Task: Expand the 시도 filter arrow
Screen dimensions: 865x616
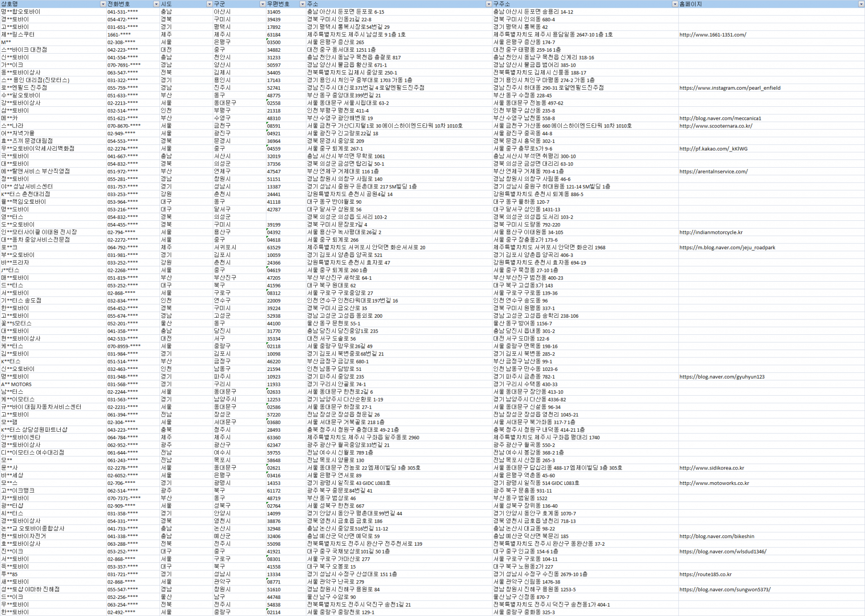Action: [209, 4]
